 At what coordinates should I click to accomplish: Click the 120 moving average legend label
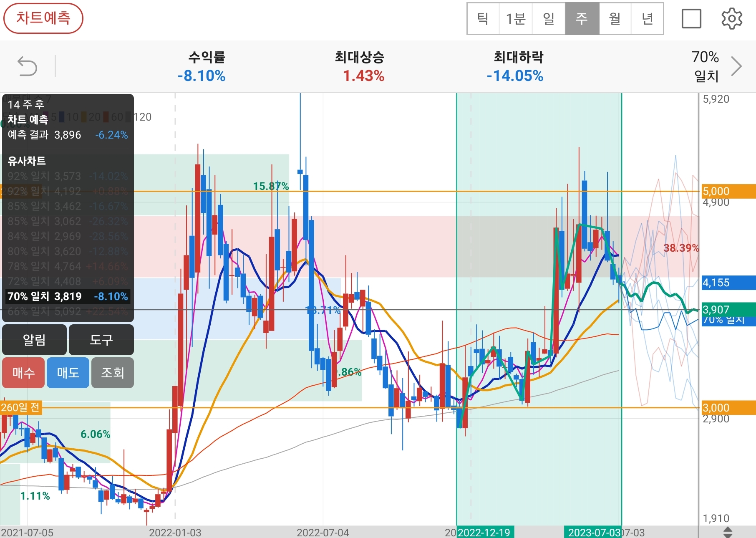pyautogui.click(x=142, y=117)
